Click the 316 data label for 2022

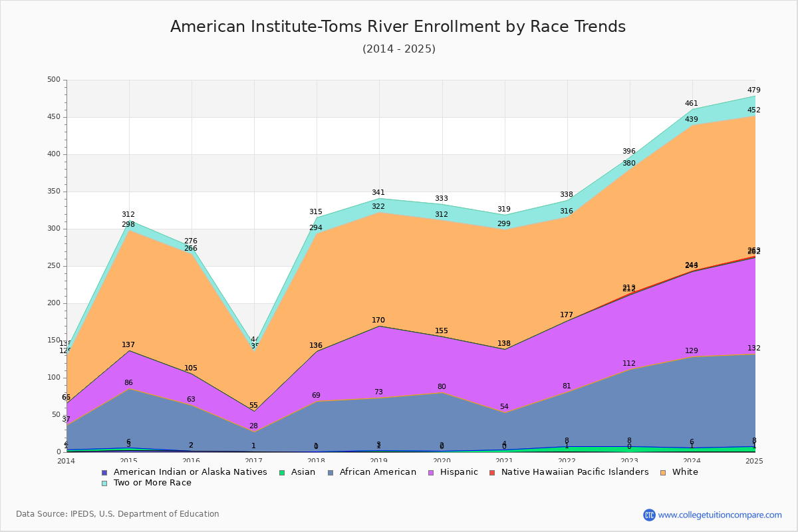click(567, 211)
